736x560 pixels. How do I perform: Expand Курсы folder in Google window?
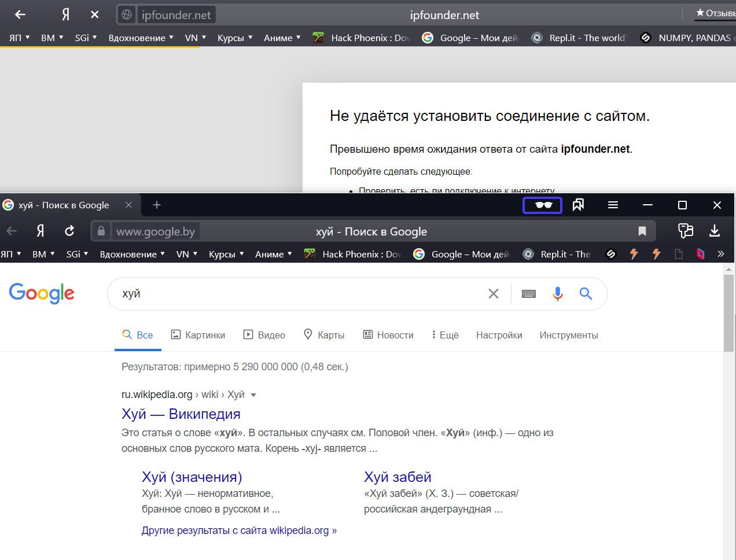(x=226, y=254)
